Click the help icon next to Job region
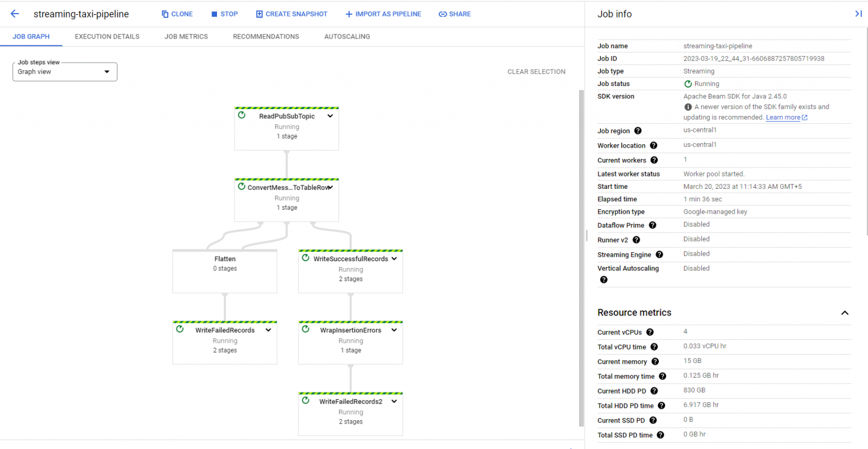Screen dimensions: 868x449 click(x=637, y=131)
